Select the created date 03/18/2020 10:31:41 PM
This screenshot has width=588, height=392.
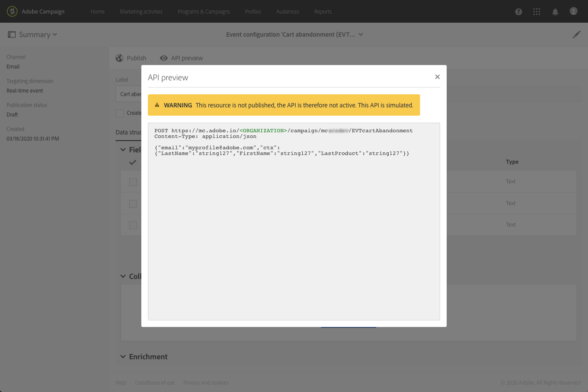pos(33,139)
